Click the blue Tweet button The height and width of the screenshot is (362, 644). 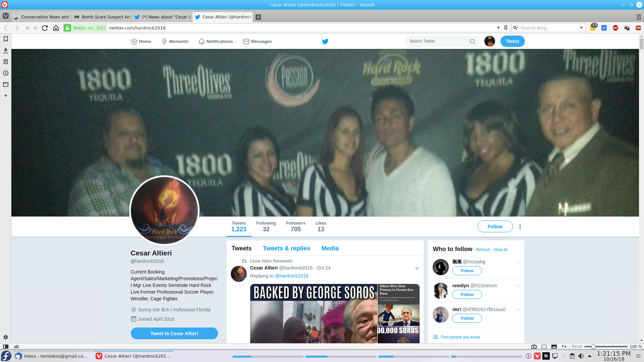(x=513, y=41)
